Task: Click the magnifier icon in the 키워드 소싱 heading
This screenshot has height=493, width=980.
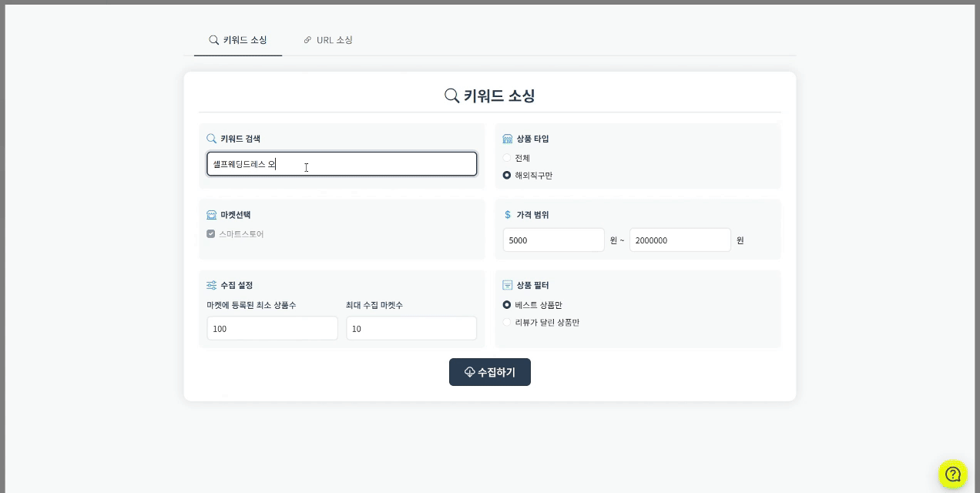Action: (452, 96)
